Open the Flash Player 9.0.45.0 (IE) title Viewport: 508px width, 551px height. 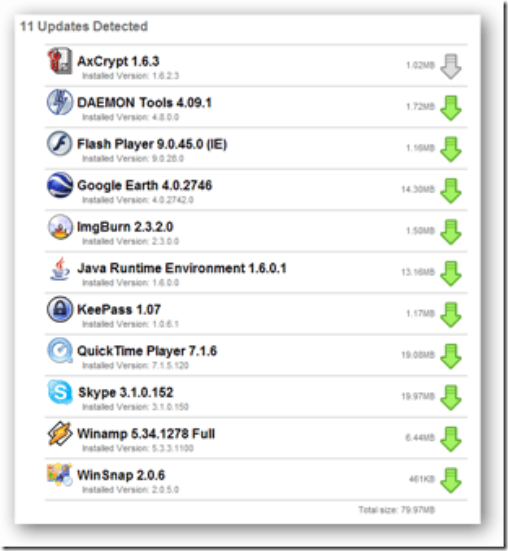(x=152, y=144)
